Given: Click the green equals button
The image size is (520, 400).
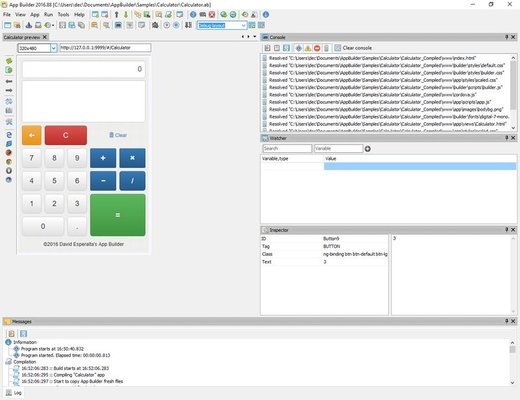Looking at the screenshot, I should tap(118, 215).
